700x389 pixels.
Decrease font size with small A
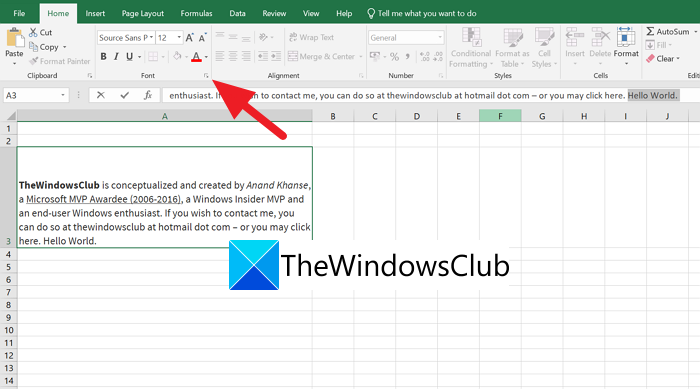(x=203, y=38)
